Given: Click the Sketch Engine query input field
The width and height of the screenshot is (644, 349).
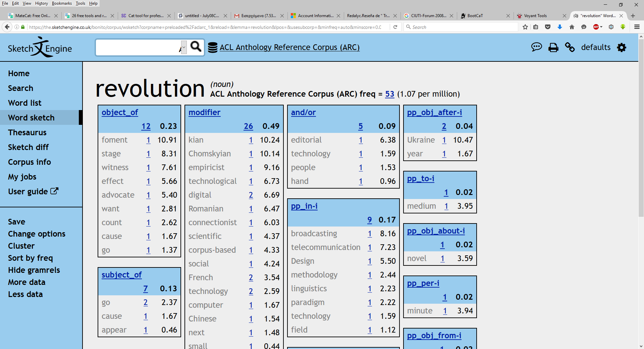Looking at the screenshot, I should click(138, 47).
